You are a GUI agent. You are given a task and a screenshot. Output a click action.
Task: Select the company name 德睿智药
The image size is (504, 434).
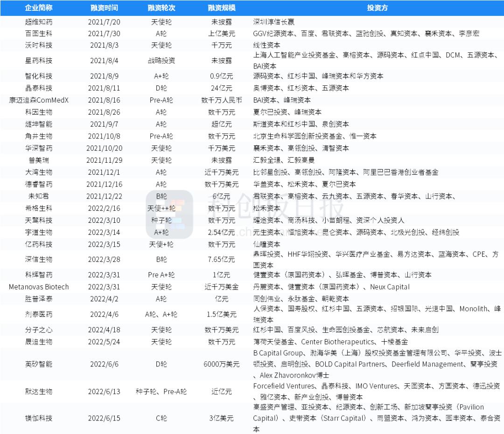coord(39,184)
